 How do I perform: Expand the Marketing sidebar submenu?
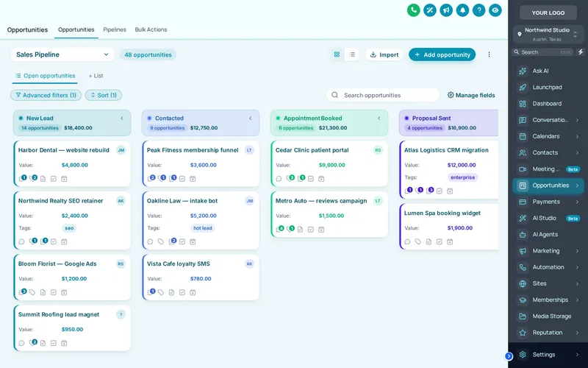(x=577, y=251)
